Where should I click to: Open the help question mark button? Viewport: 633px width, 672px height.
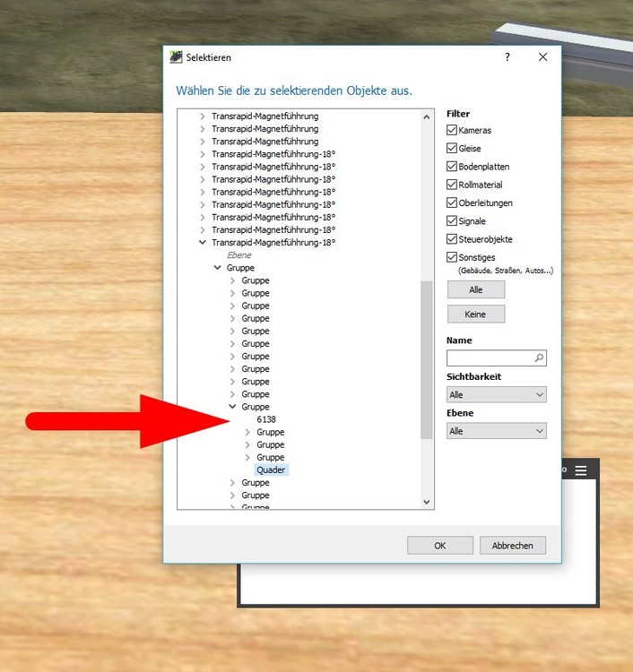click(x=507, y=57)
